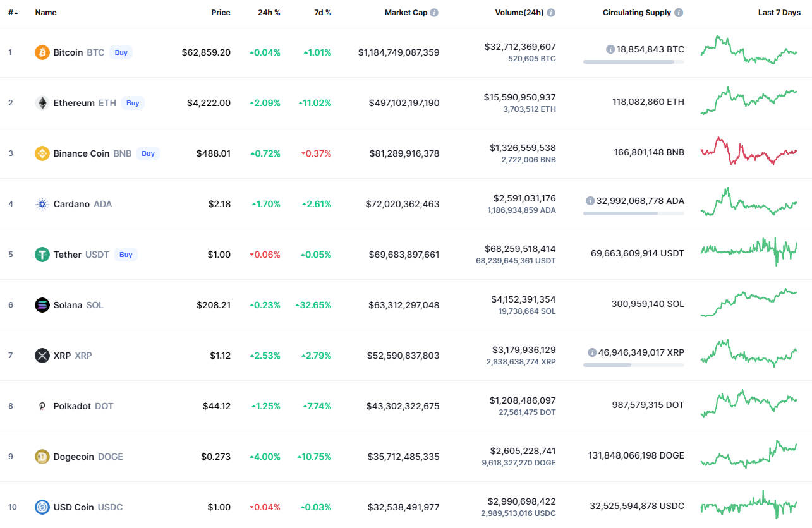Open Bitcoin last 7 days chart
812x528 pixels.
(749, 50)
